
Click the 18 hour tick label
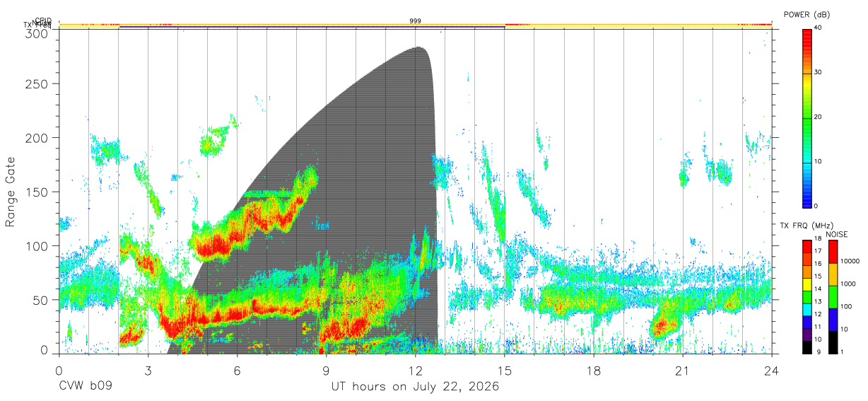click(594, 371)
